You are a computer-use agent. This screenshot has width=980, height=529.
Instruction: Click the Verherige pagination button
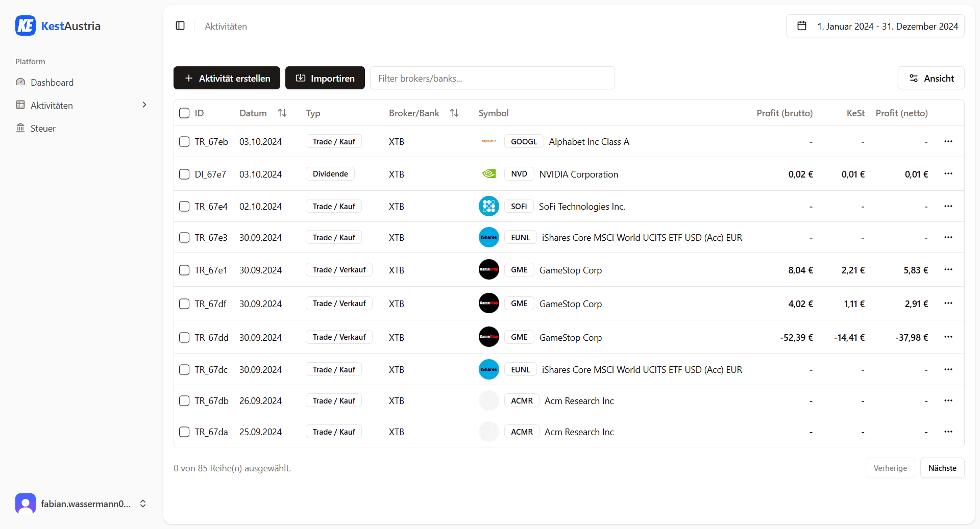(890, 468)
